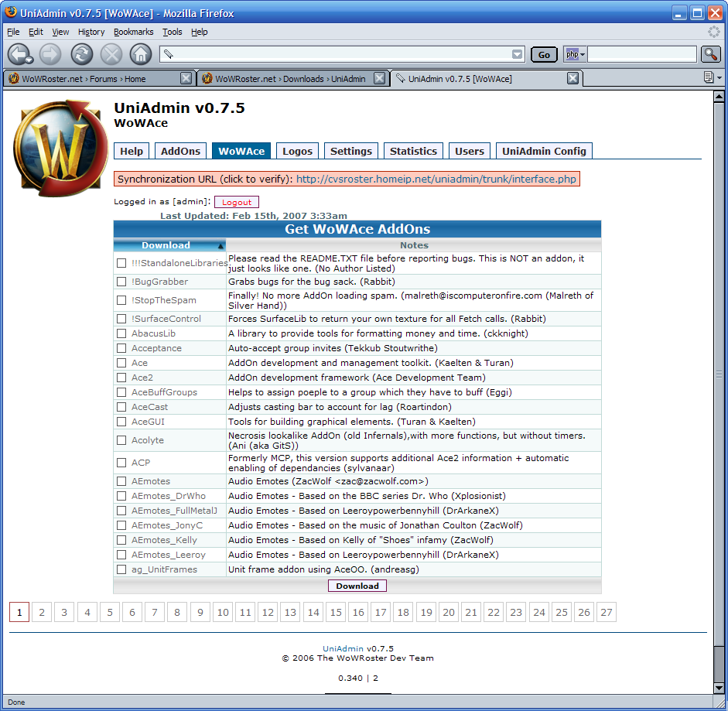728x711 pixels.
Task: Open the File menu
Action: [13, 32]
